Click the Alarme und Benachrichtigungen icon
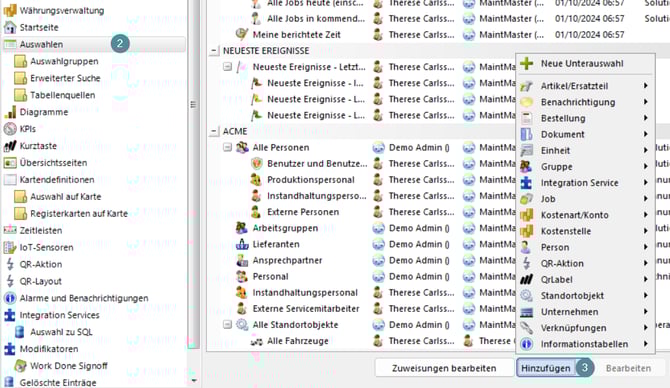The height and width of the screenshot is (388, 670). click(x=10, y=298)
